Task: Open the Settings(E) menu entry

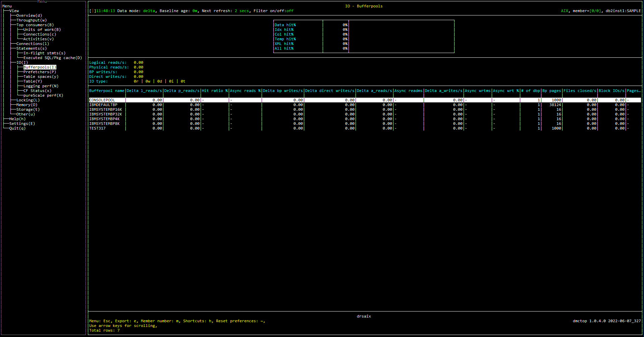Action: tap(22, 124)
